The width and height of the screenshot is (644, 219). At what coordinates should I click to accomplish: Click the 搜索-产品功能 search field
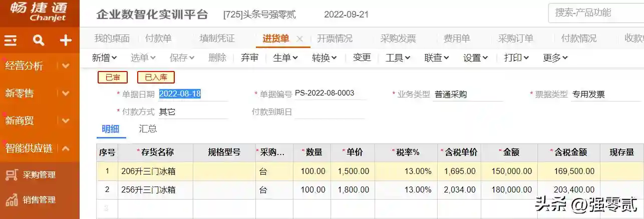[596, 13]
